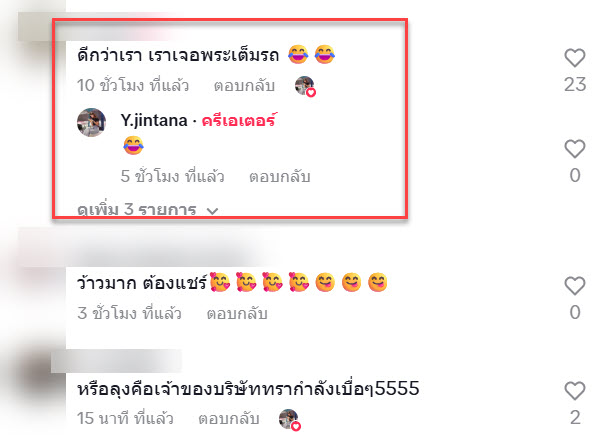Like Y.jintana's laughing emoji reply
This screenshot has width=613, height=439.
tap(575, 149)
